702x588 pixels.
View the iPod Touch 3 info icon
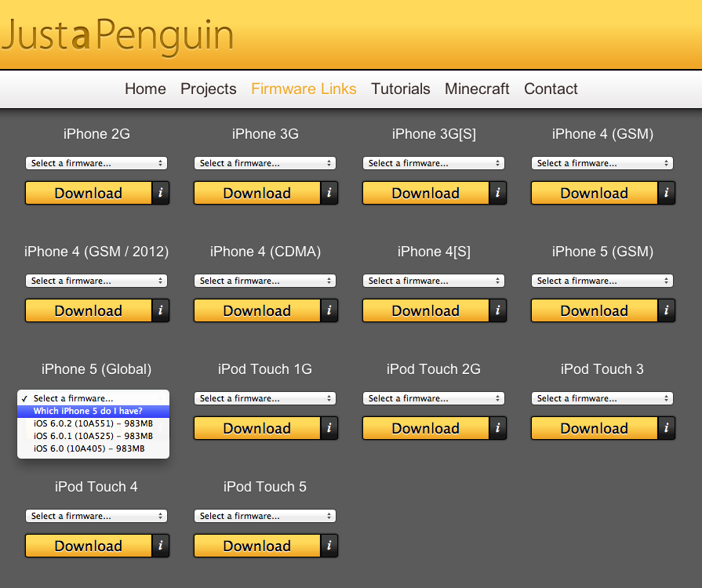(667, 428)
